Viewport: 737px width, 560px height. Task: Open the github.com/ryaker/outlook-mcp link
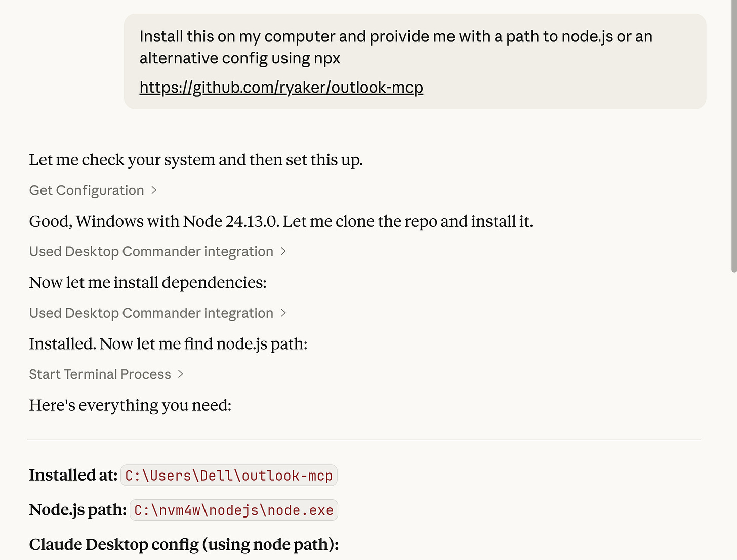(x=281, y=87)
